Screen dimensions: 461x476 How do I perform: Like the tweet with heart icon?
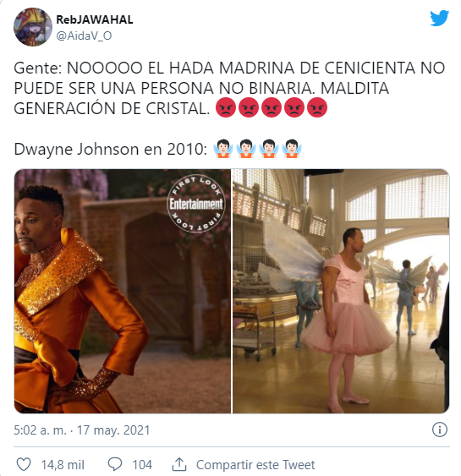pyautogui.click(x=24, y=464)
